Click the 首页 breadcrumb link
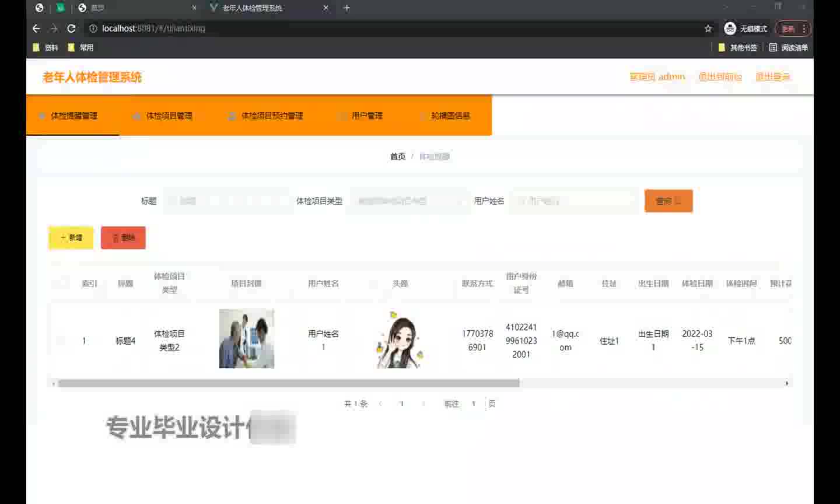The width and height of the screenshot is (840, 504). tap(398, 156)
